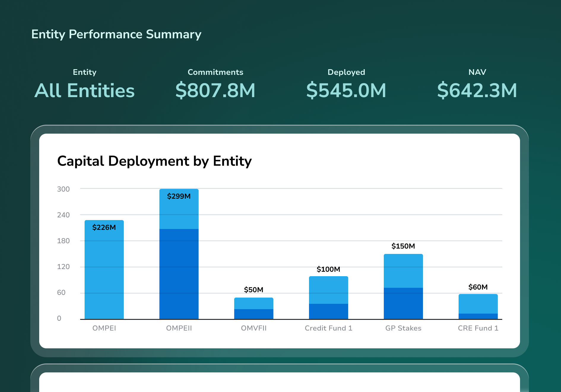
Task: Click the Entity label above All Entities
Action: [85, 72]
